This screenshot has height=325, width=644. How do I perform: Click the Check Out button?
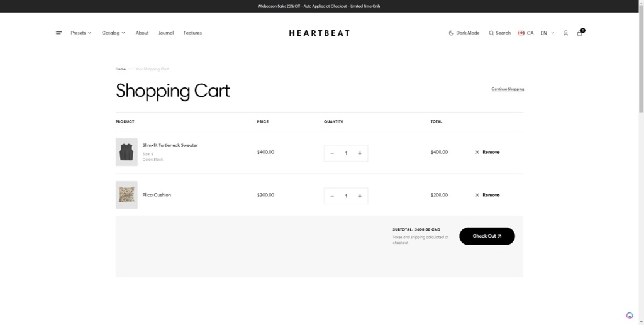point(487,236)
